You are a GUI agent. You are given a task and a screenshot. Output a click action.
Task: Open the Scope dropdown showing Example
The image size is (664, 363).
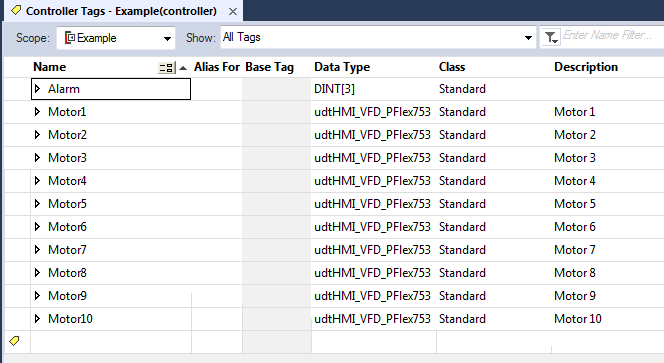click(116, 38)
